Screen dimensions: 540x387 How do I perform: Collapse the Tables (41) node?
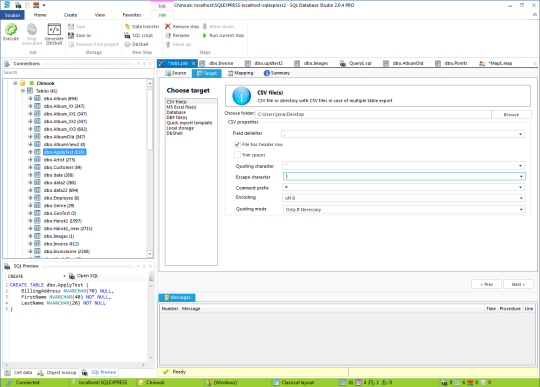pyautogui.click(x=22, y=91)
